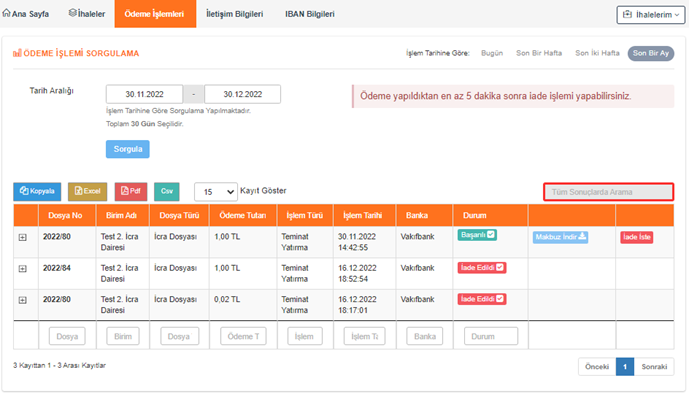Viewport: 689px width, 394px height.
Task: Select the Ödeme İşlemleri tab
Action: pos(155,14)
